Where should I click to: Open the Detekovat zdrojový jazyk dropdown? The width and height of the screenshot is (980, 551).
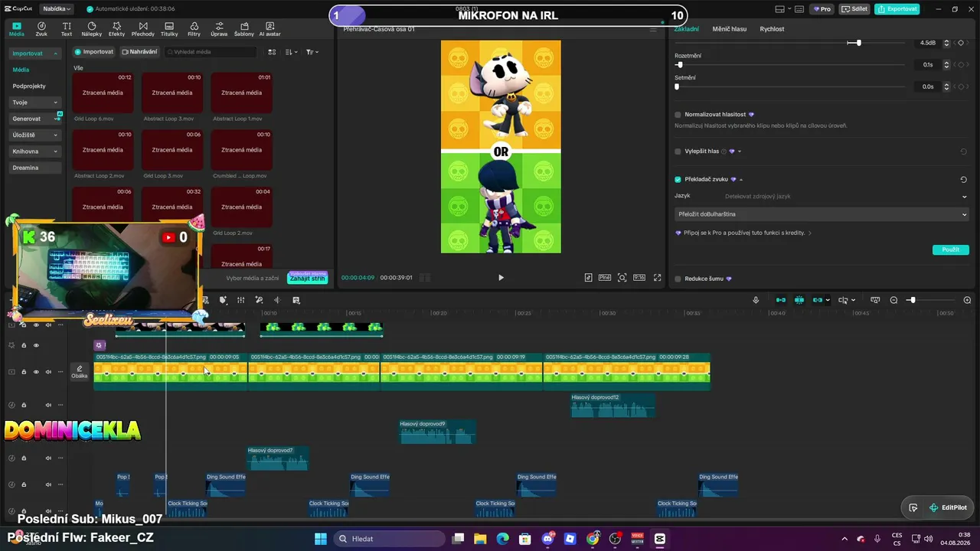[x=845, y=197]
